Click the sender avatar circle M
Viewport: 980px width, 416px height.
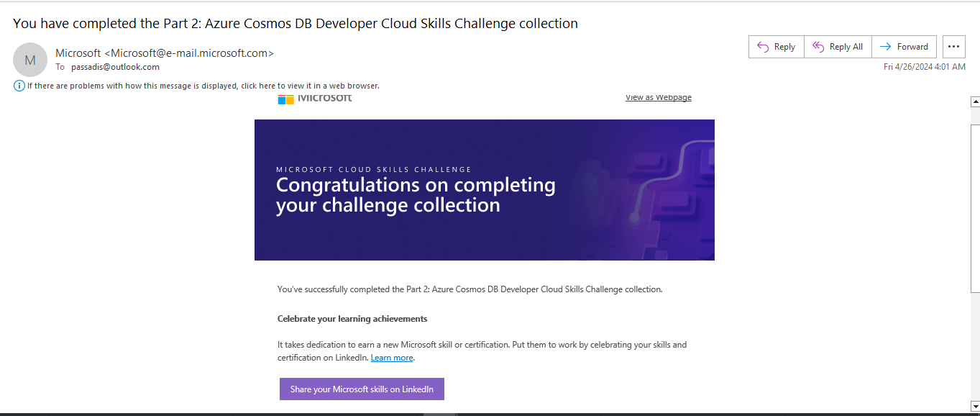[30, 60]
